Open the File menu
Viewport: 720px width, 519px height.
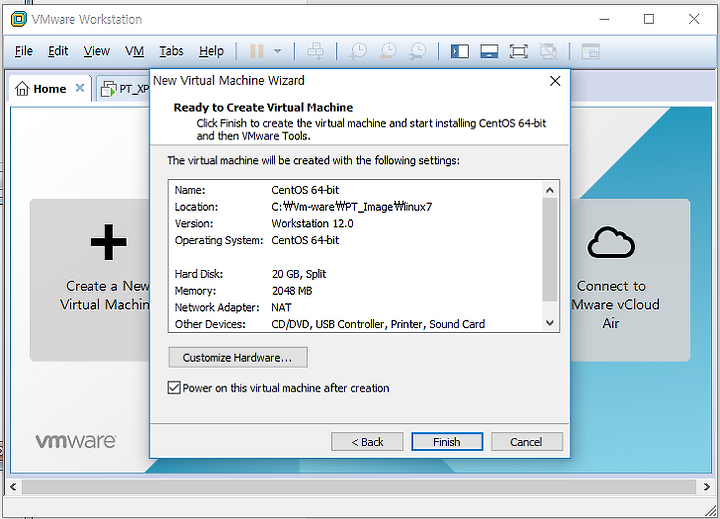[x=23, y=51]
